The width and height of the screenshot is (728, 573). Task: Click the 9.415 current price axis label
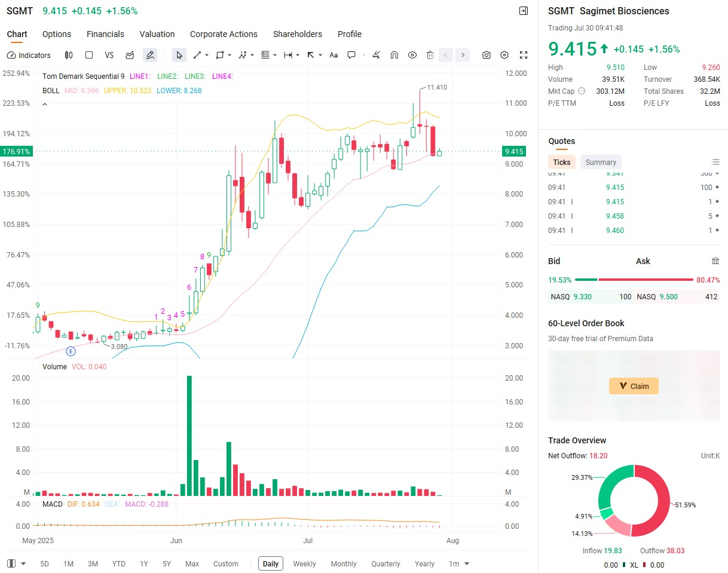pyautogui.click(x=514, y=152)
